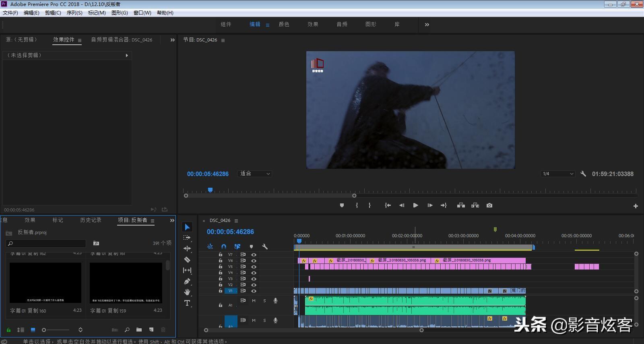Expand project panel group overflow chevrons

click(172, 220)
